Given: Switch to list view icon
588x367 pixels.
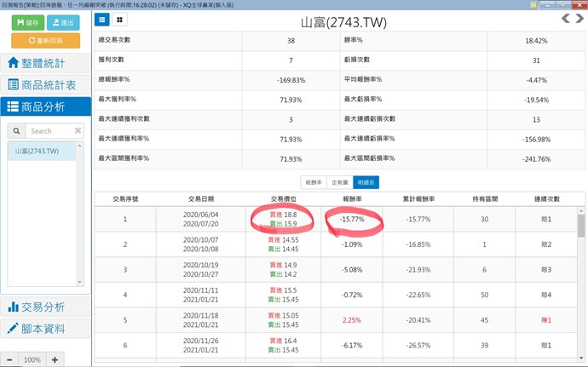Looking at the screenshot, I should point(102,20).
